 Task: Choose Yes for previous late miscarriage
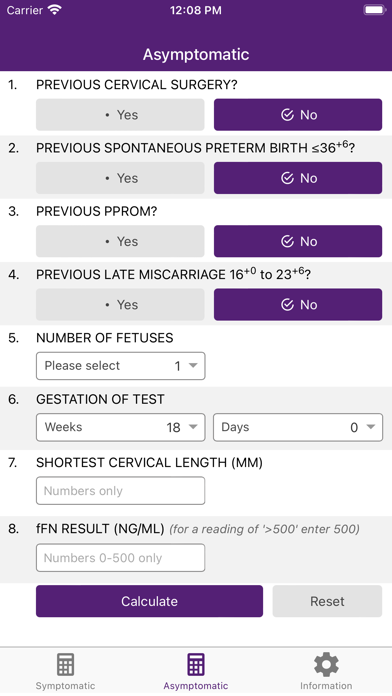tap(120, 304)
